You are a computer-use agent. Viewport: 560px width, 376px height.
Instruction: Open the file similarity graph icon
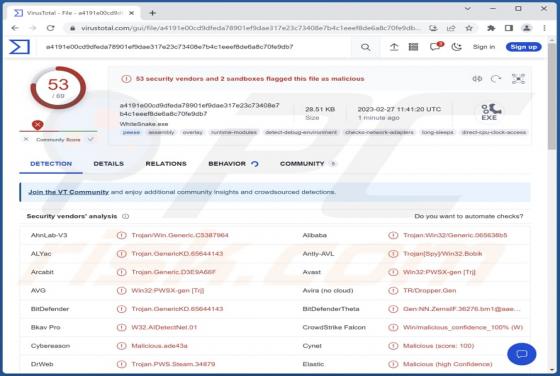click(x=518, y=79)
